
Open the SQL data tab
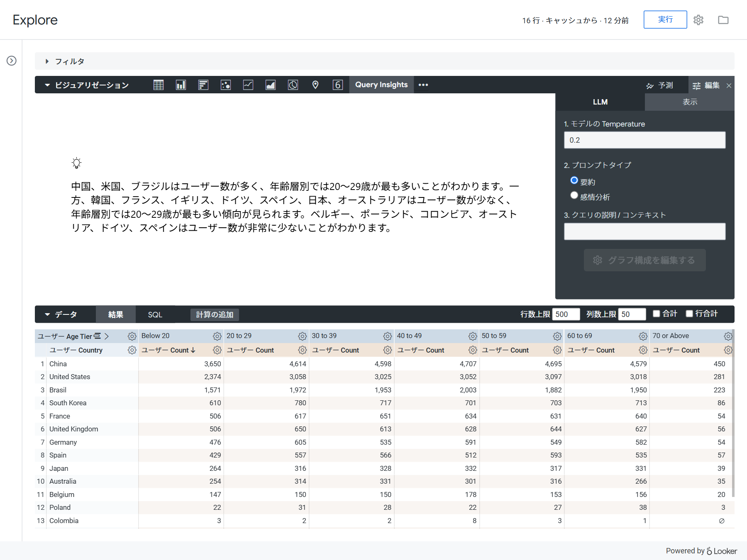pyautogui.click(x=155, y=314)
